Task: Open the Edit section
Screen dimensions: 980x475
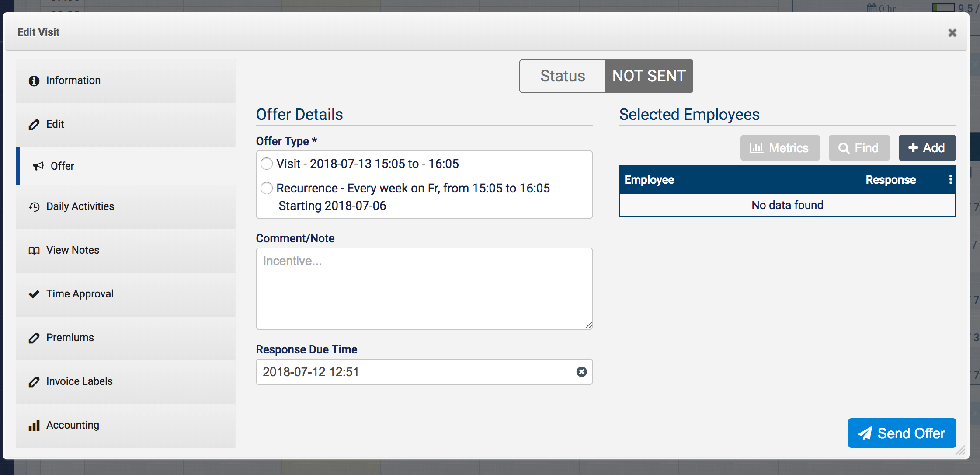Action: click(55, 124)
